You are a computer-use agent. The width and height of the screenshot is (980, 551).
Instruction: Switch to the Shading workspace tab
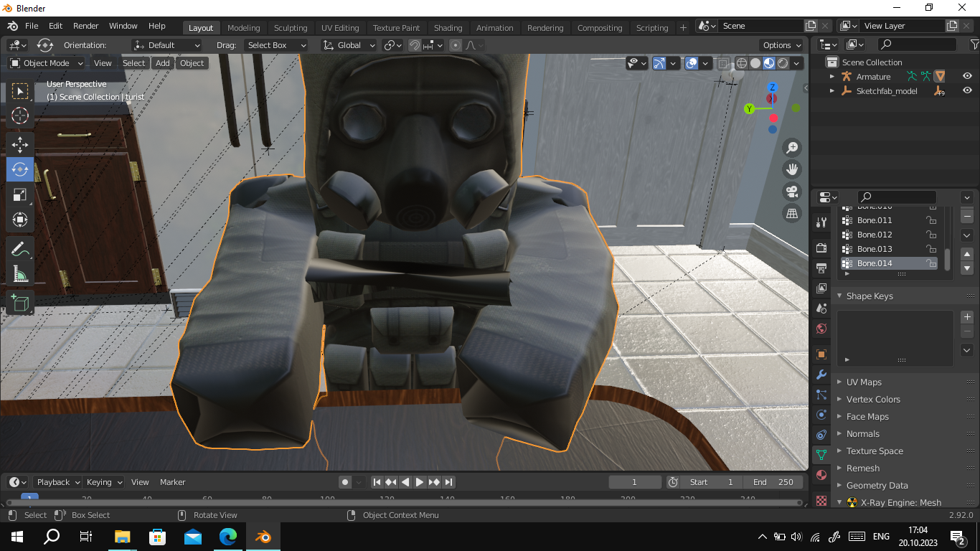448,28
